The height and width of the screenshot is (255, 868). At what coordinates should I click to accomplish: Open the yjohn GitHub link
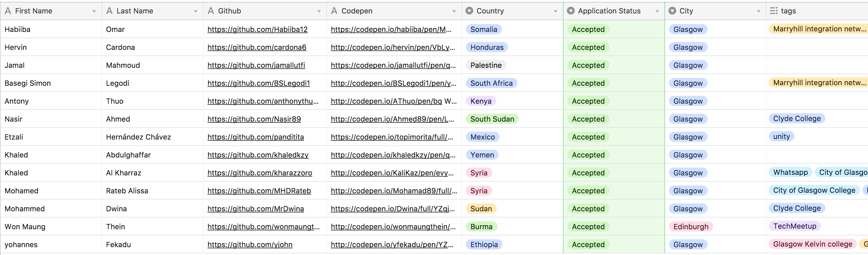[250, 244]
